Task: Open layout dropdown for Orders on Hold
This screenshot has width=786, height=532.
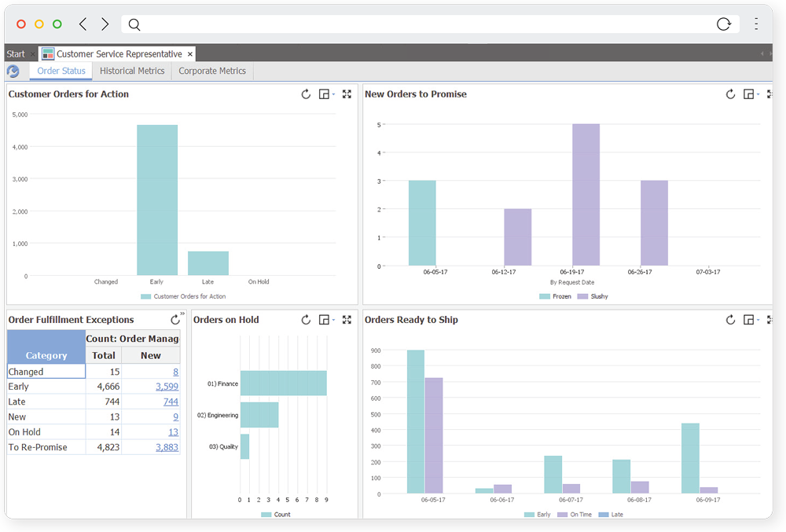Action: tap(325, 320)
